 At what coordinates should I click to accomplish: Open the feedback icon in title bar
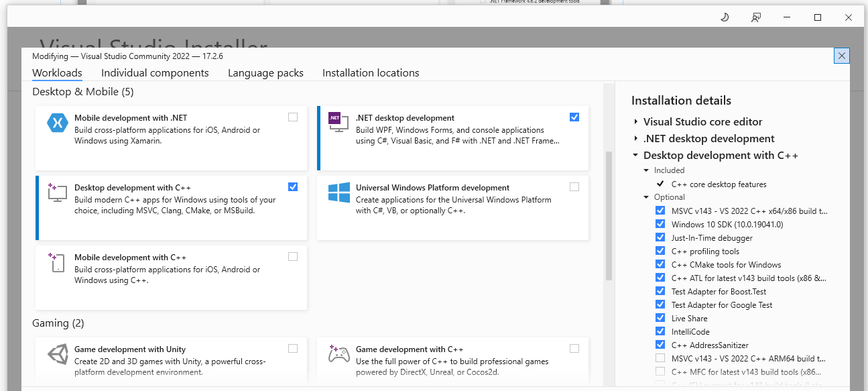pos(756,17)
